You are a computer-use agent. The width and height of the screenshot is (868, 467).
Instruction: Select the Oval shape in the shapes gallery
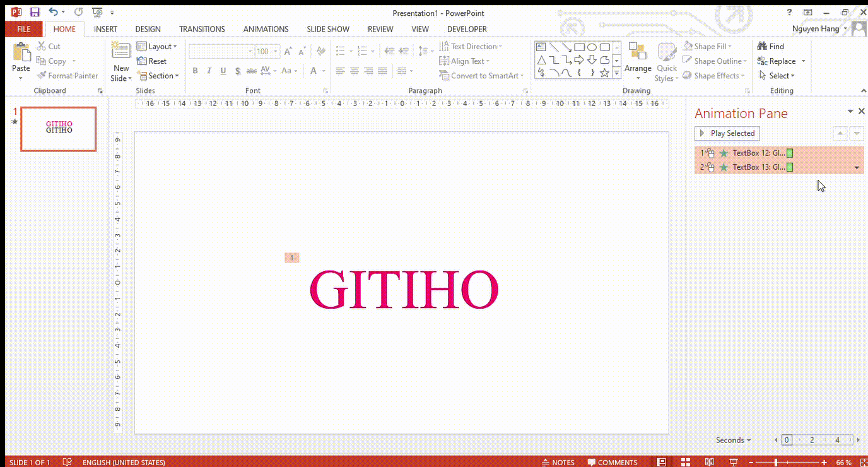coord(592,47)
